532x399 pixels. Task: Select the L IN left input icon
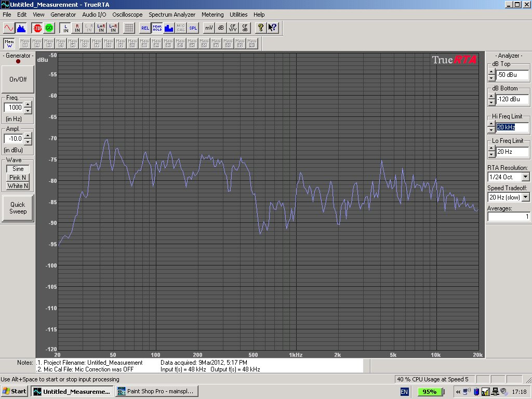(x=65, y=28)
